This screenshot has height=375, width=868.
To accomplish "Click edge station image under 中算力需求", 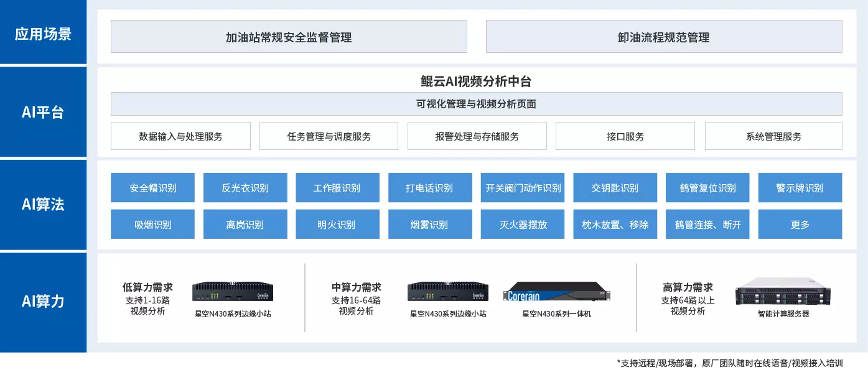I will (448, 291).
